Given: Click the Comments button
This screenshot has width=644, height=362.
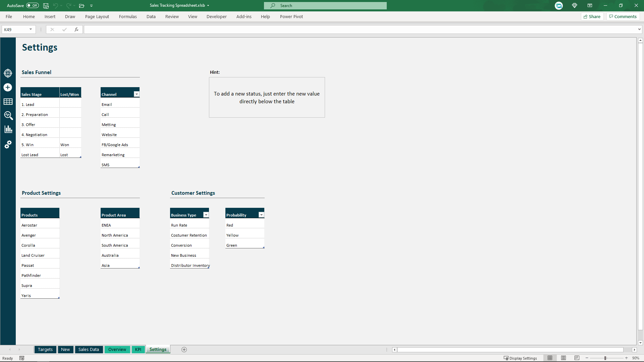Looking at the screenshot, I should click(623, 16).
